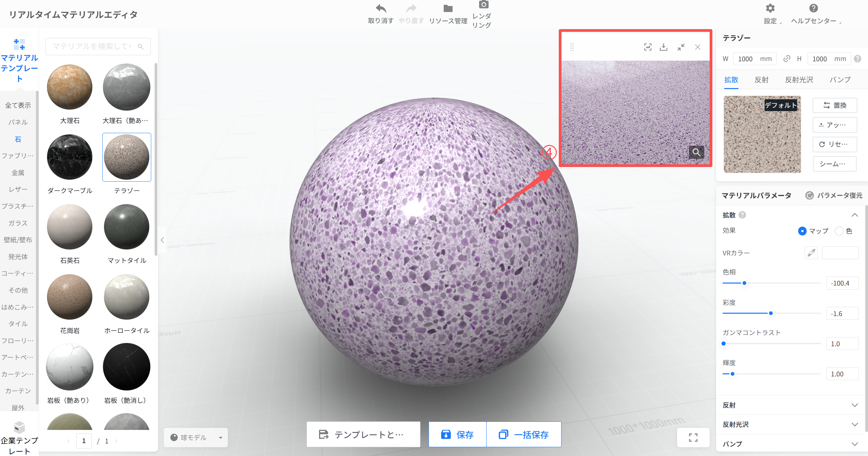Open the help center (ヘルプセンター)

[x=813, y=8]
